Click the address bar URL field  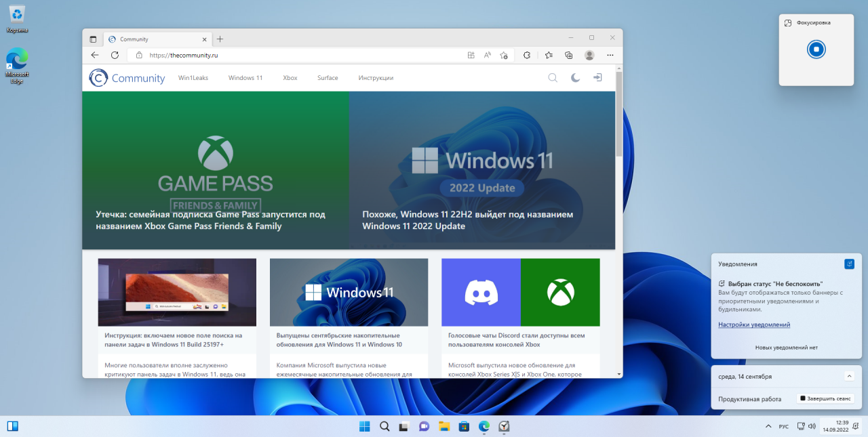pyautogui.click(x=298, y=55)
